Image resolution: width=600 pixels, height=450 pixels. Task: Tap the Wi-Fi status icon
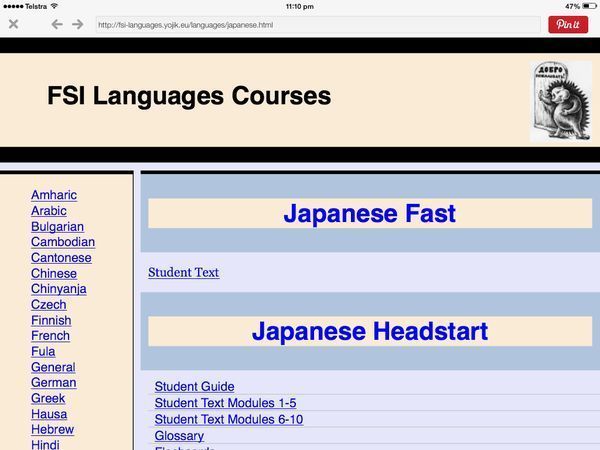(54, 6)
